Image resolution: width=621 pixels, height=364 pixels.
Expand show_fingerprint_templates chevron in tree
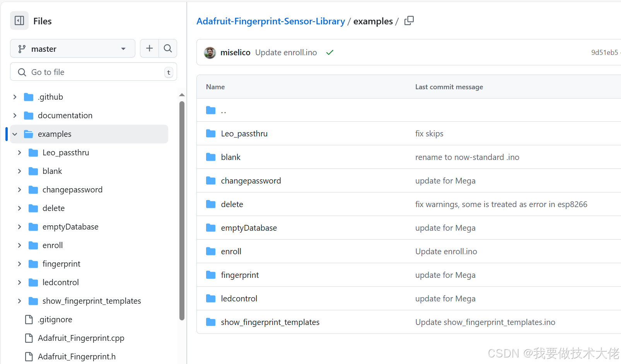[19, 301]
